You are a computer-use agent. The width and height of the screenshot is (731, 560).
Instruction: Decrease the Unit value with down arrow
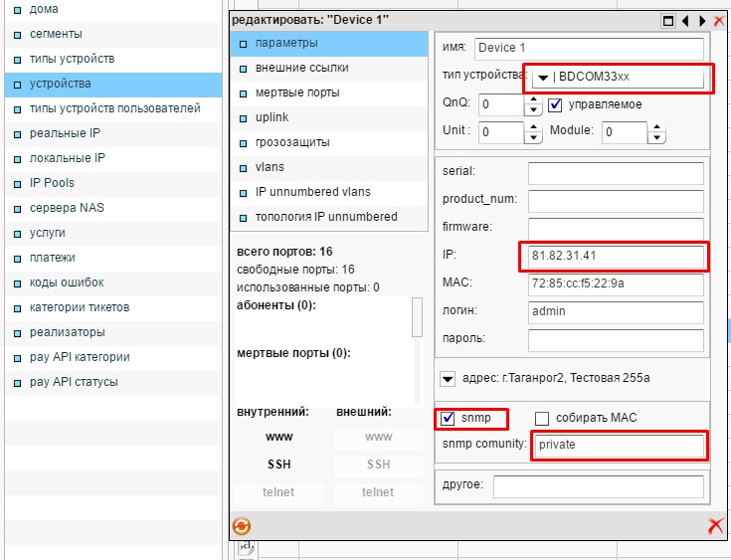pos(534,136)
